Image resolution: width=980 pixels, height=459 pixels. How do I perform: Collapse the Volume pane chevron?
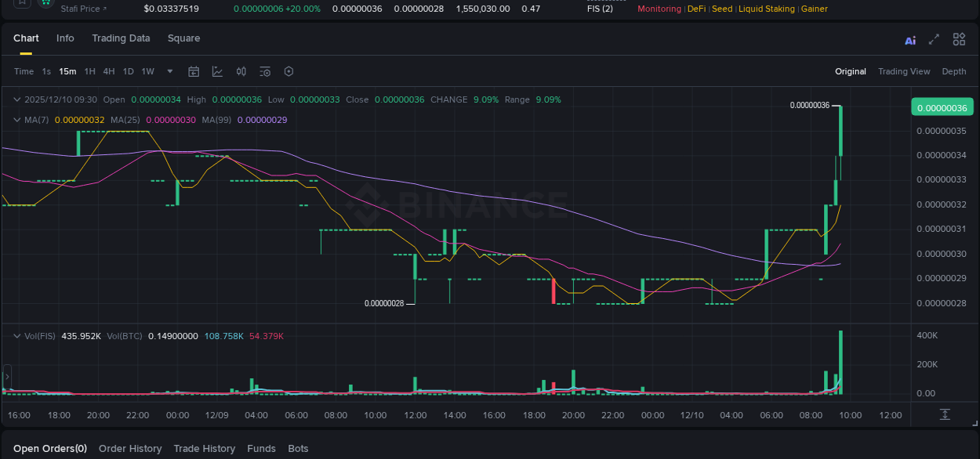pos(16,335)
